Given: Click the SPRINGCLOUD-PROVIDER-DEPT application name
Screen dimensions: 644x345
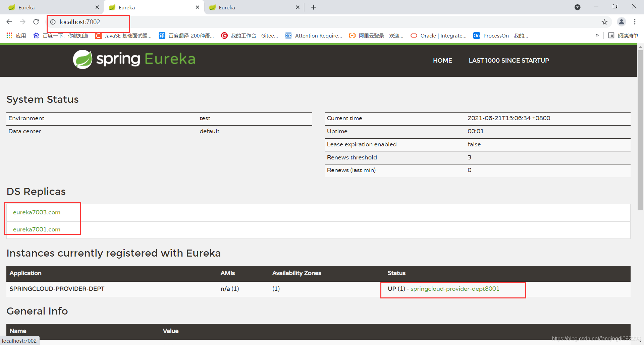Looking at the screenshot, I should (x=57, y=289).
